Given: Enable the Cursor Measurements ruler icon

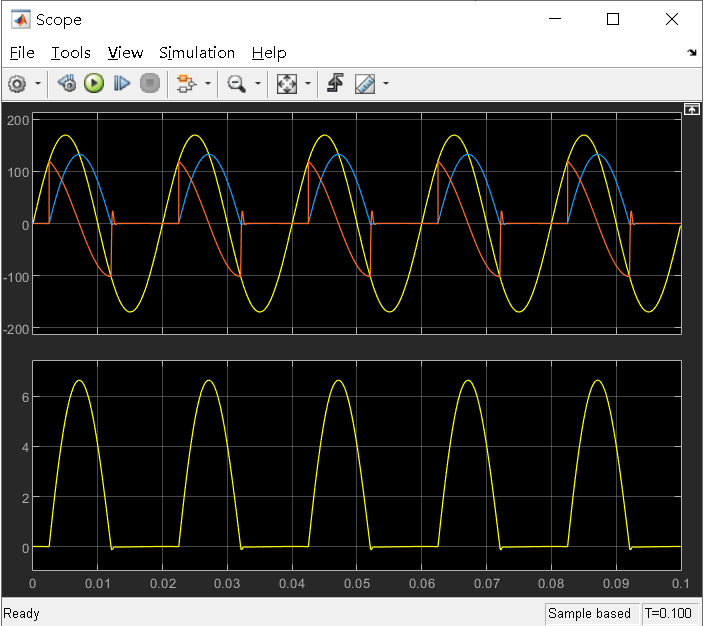Looking at the screenshot, I should (x=365, y=84).
